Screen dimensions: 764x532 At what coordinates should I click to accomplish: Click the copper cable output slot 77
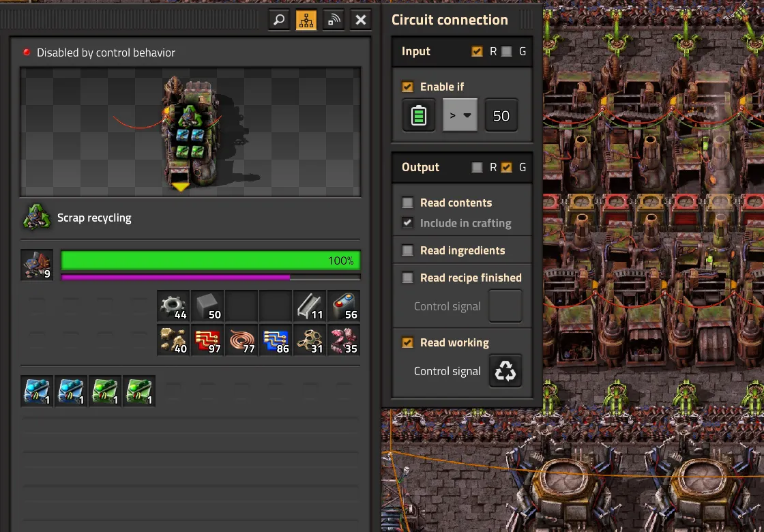(242, 340)
